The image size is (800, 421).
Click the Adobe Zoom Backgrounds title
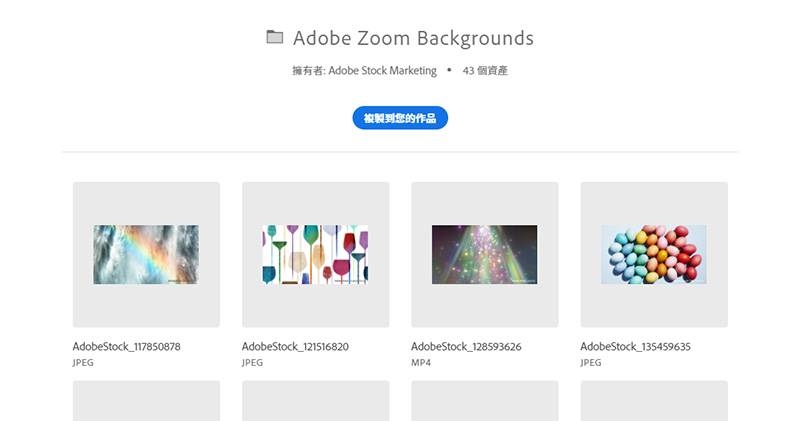click(413, 38)
